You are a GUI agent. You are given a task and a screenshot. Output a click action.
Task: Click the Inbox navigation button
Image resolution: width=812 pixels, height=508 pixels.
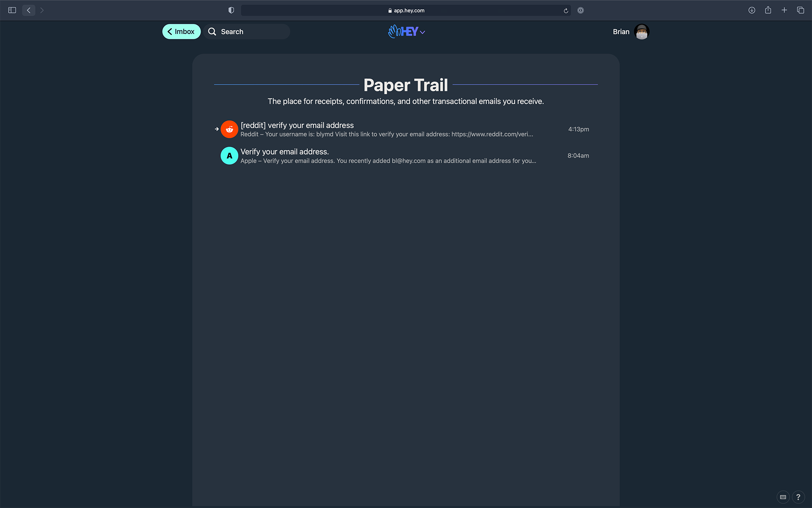(x=181, y=32)
